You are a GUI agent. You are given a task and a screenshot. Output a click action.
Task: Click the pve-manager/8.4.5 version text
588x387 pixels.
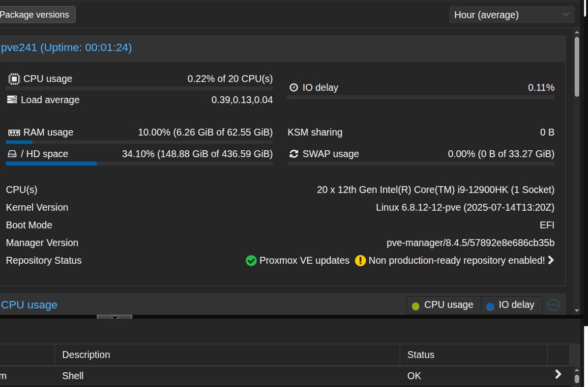(x=470, y=243)
